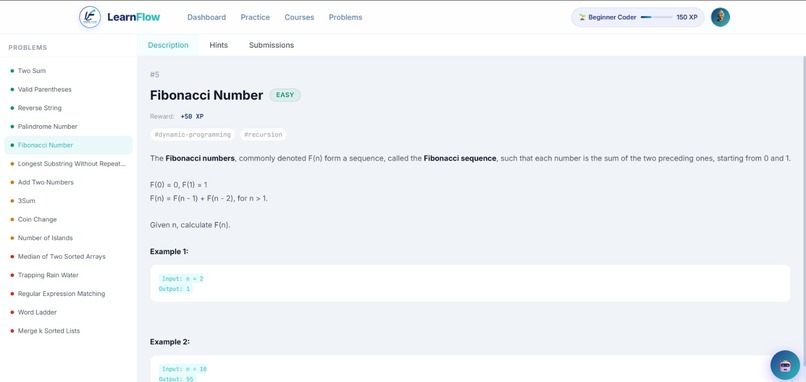Click the Input: n = 2 line

click(182, 279)
